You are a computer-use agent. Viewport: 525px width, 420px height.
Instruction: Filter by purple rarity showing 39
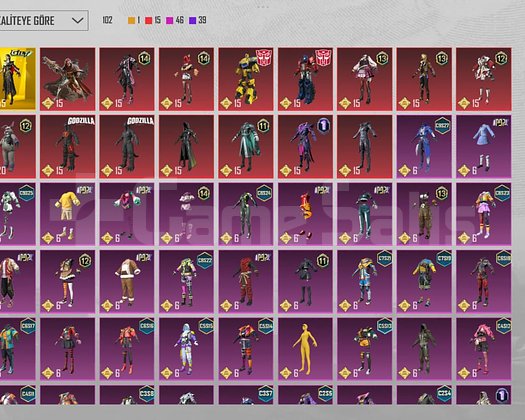(197, 20)
